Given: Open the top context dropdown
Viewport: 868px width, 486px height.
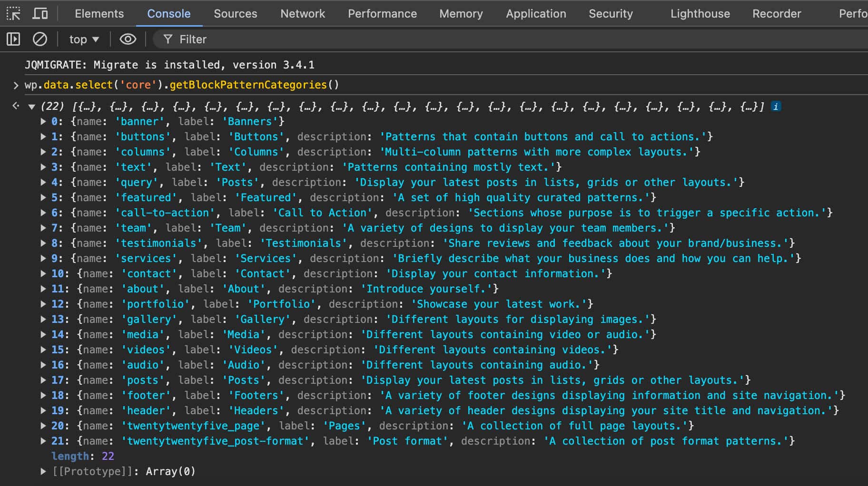Looking at the screenshot, I should [84, 39].
